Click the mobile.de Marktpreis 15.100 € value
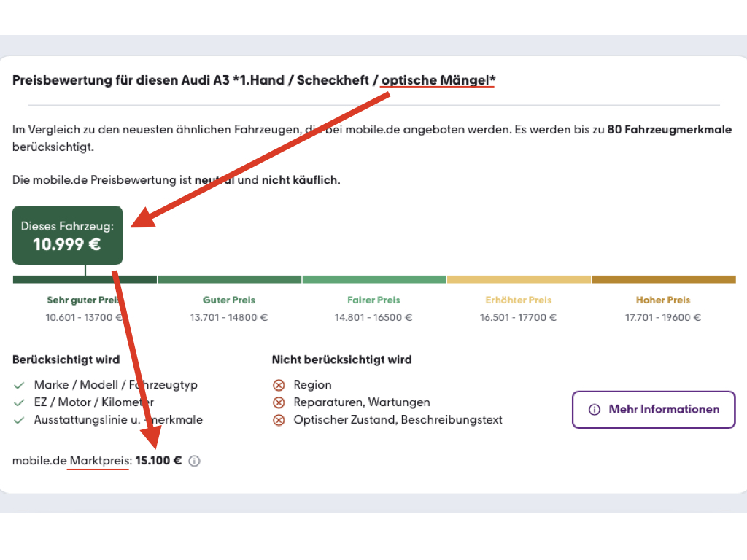The width and height of the screenshot is (747, 560). (158, 461)
